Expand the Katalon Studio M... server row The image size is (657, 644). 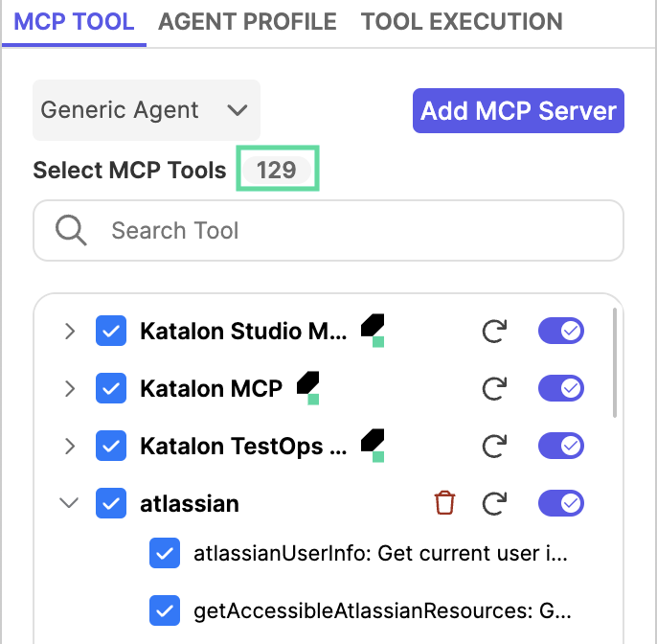[70, 332]
